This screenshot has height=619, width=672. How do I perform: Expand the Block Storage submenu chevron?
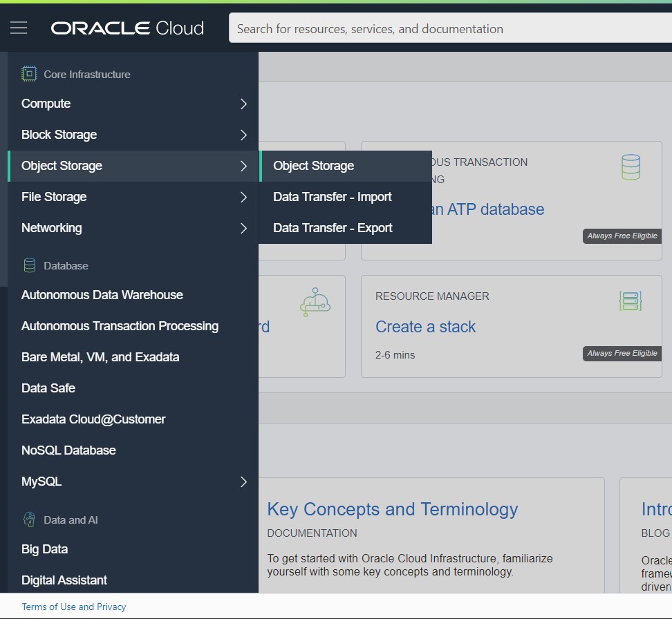243,135
